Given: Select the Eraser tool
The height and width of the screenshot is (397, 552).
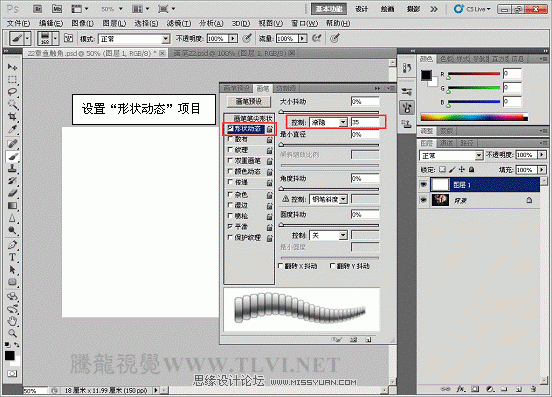Looking at the screenshot, I should click(12, 193).
